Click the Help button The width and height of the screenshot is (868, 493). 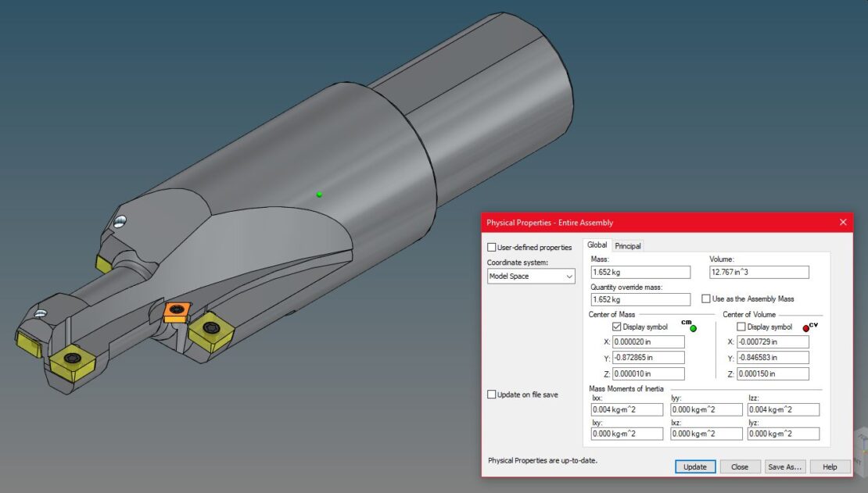(830, 466)
